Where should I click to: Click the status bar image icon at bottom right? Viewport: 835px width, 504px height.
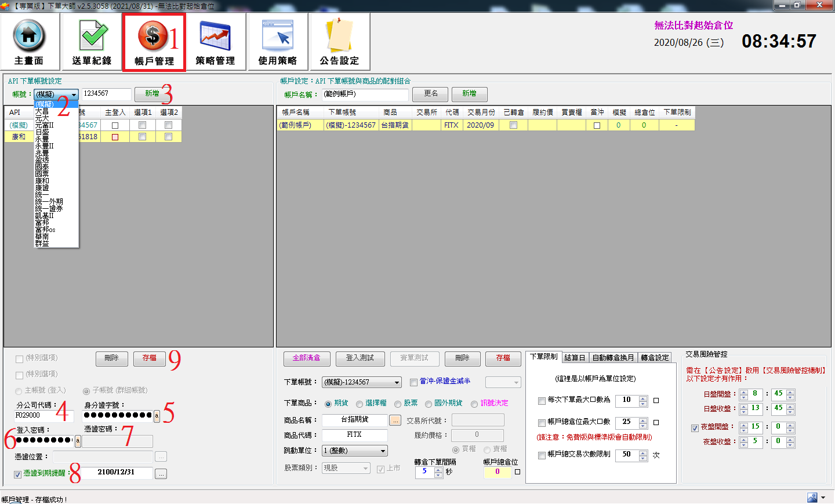pyautogui.click(x=812, y=498)
